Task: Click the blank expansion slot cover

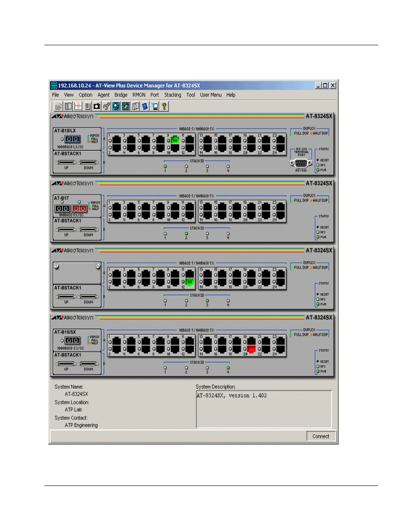Action: (x=77, y=273)
